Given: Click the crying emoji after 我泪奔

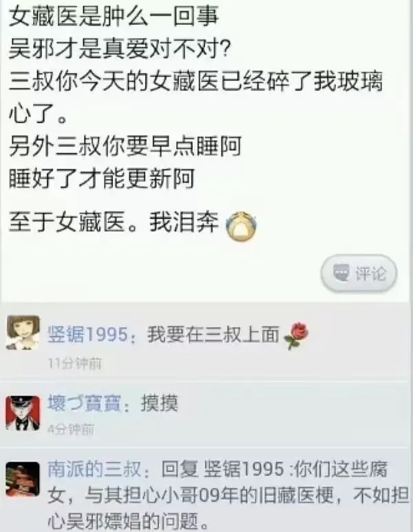Looking at the screenshot, I should pos(241,226).
